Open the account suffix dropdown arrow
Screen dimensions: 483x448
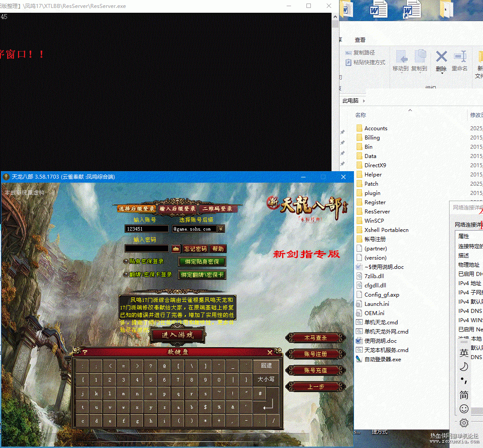point(221,229)
